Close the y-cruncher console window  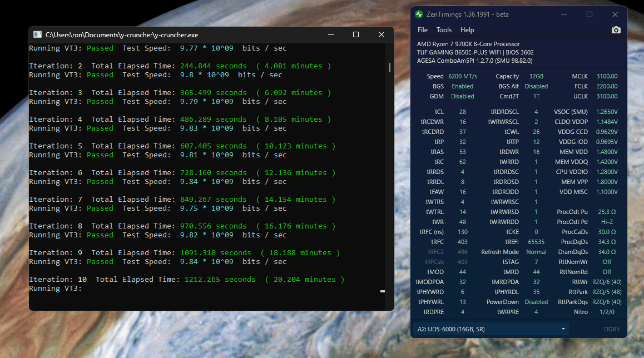[x=382, y=34]
